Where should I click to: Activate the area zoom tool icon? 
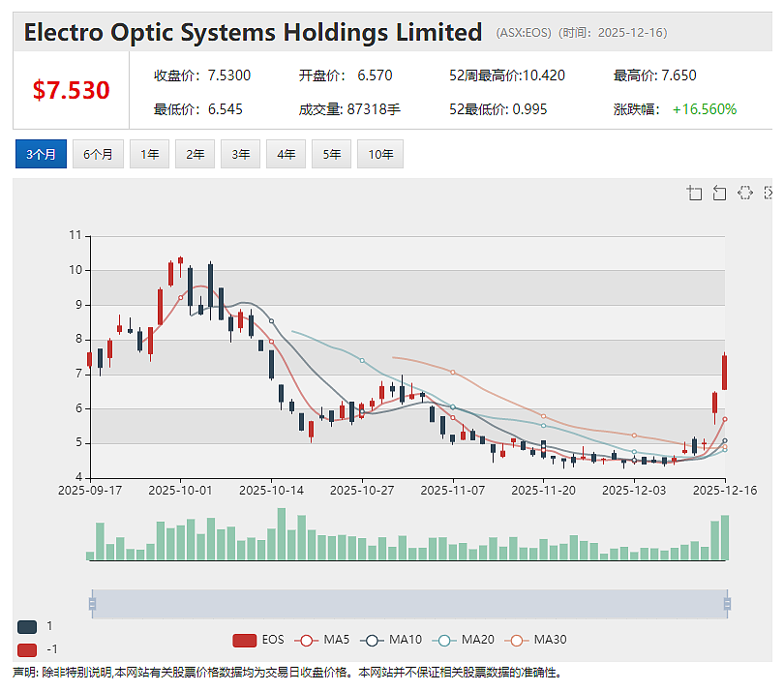click(694, 193)
